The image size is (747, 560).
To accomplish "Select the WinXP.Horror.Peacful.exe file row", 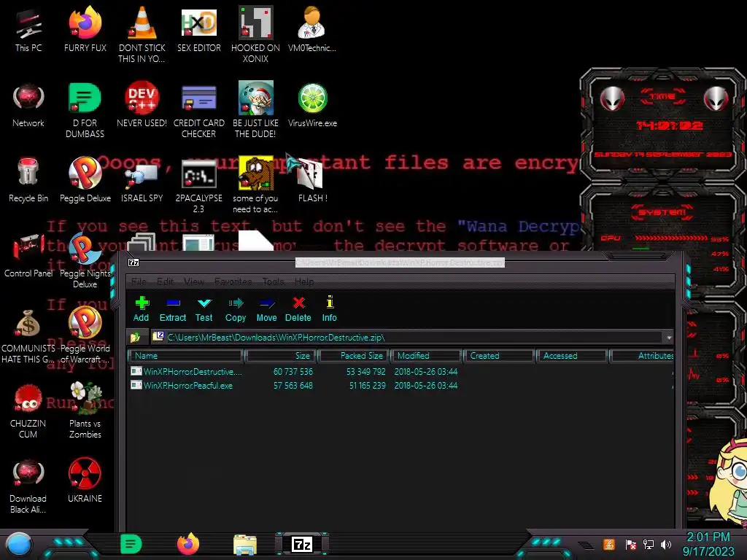I will [400, 386].
